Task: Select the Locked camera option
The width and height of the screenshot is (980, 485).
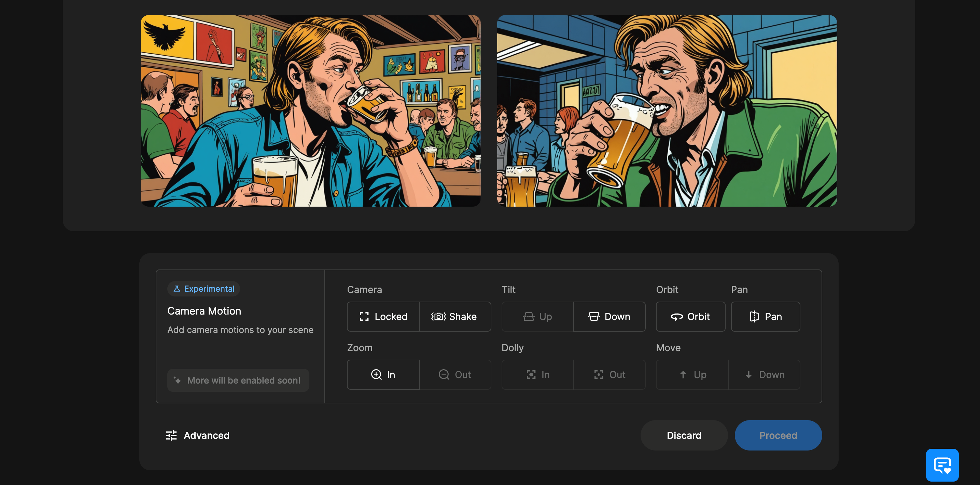Action: (x=383, y=317)
